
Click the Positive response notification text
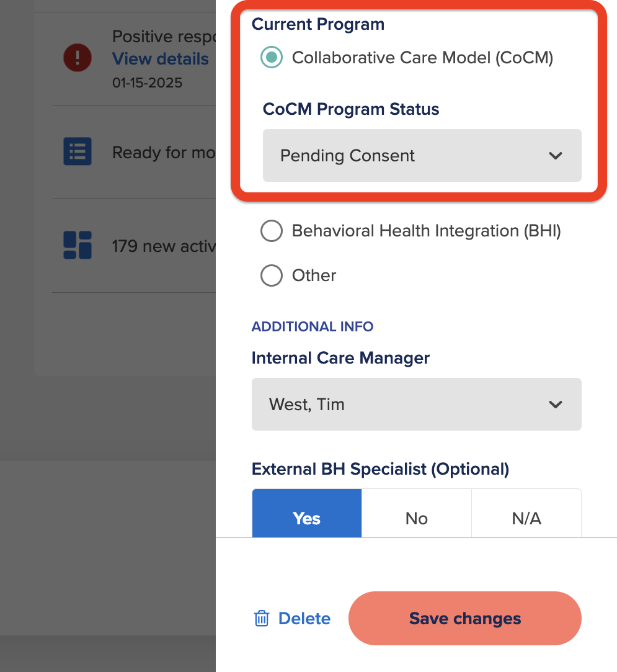[x=164, y=37]
